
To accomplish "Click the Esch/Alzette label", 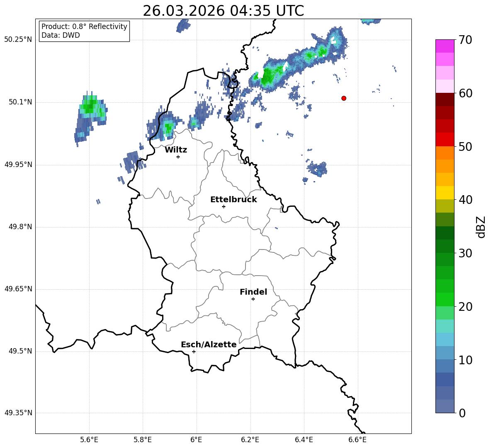I will (x=209, y=344).
